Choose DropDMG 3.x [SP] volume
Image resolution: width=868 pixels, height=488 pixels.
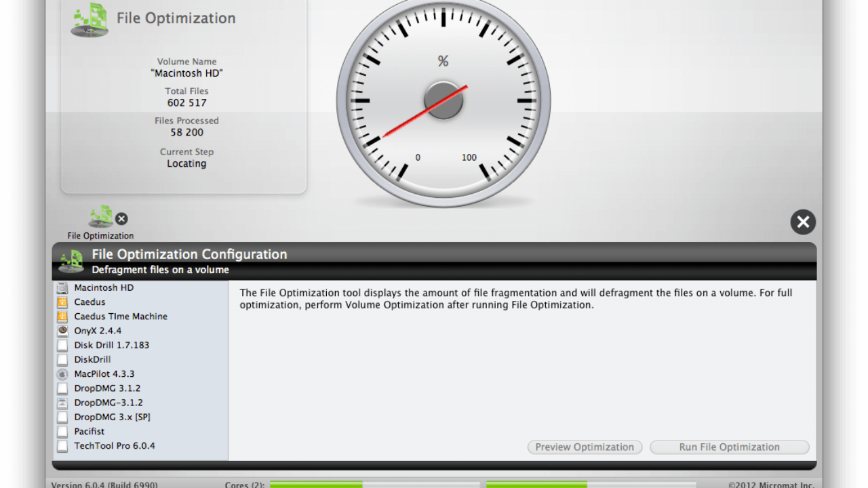coord(112,417)
